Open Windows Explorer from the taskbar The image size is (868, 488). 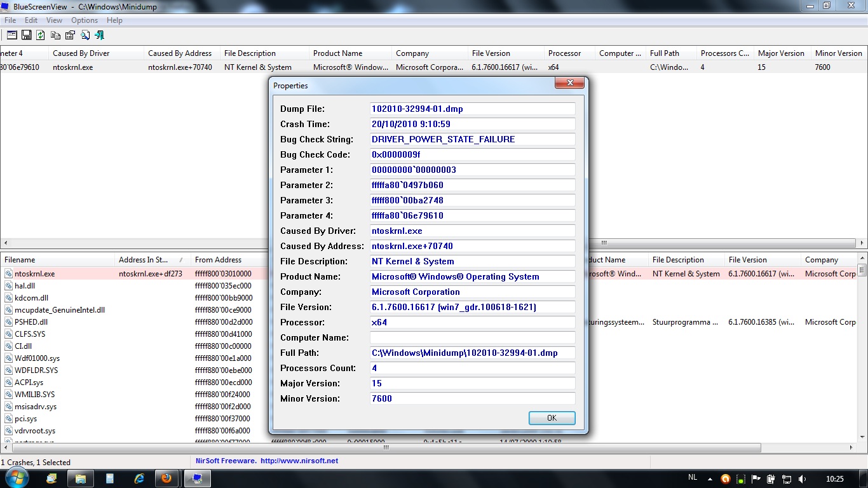coord(81,478)
